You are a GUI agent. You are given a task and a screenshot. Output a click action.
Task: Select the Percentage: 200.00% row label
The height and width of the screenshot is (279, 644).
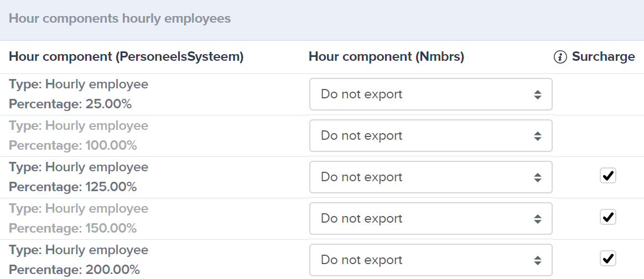point(74,270)
